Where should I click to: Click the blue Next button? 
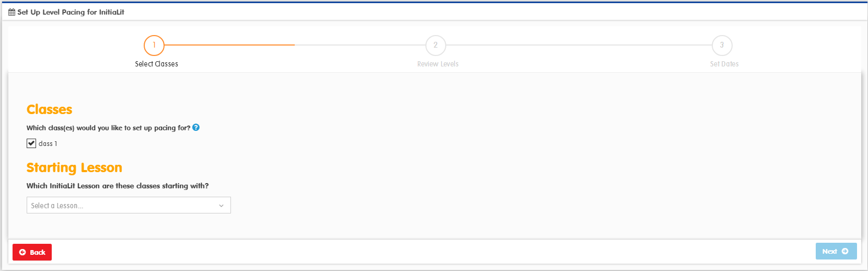(x=836, y=251)
